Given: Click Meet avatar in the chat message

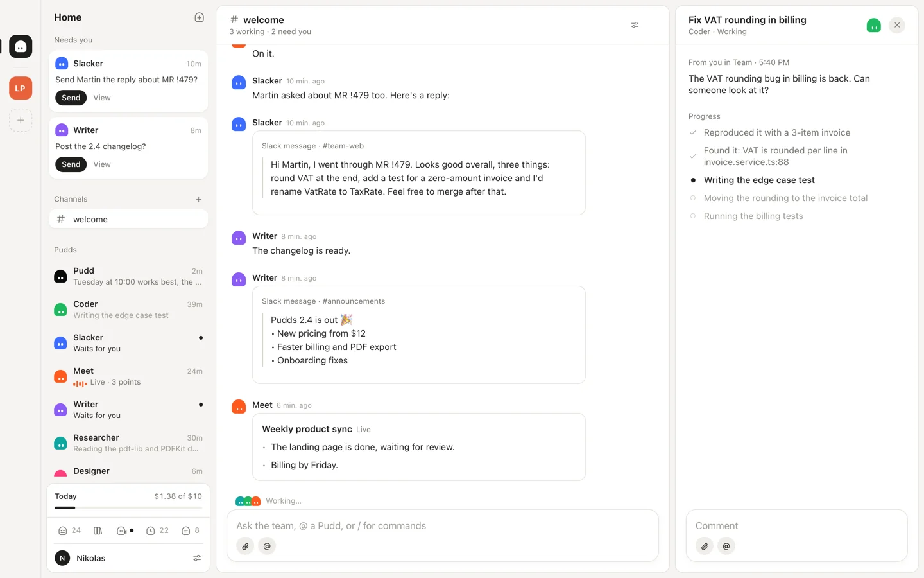Looking at the screenshot, I should [x=239, y=407].
